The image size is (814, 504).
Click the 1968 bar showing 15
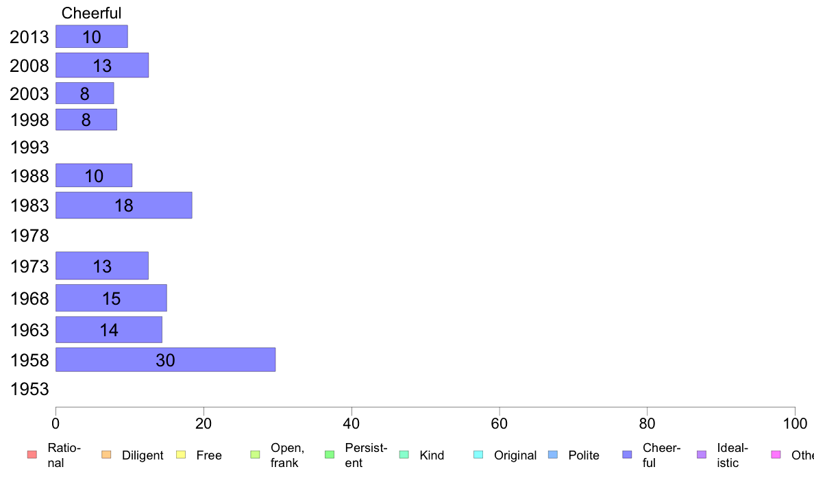pyautogui.click(x=111, y=298)
